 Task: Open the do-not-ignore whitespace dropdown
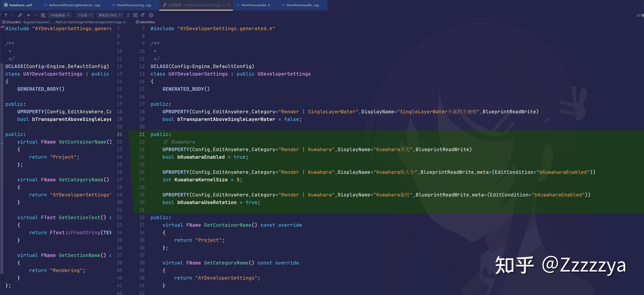coord(85,15)
